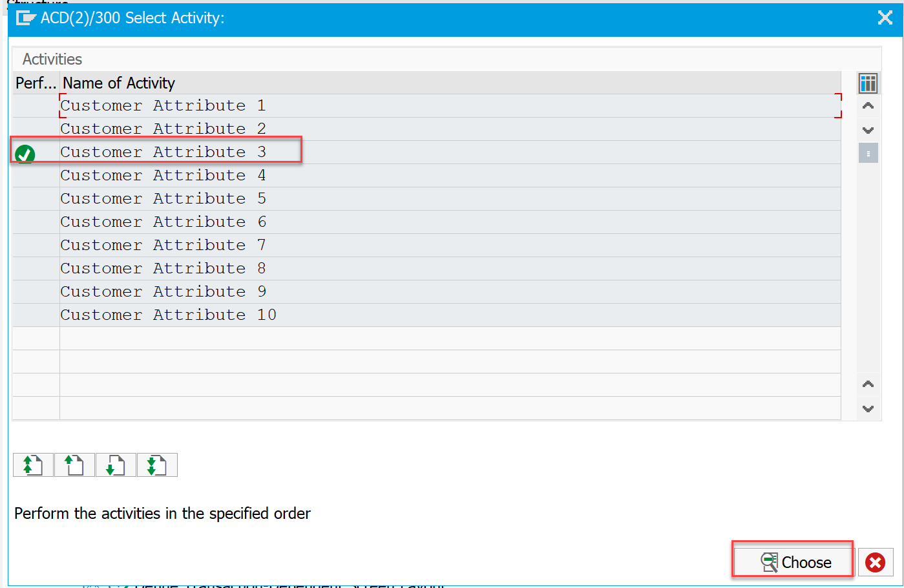
Task: Click the red cancel icon beside Choose
Action: click(876, 562)
